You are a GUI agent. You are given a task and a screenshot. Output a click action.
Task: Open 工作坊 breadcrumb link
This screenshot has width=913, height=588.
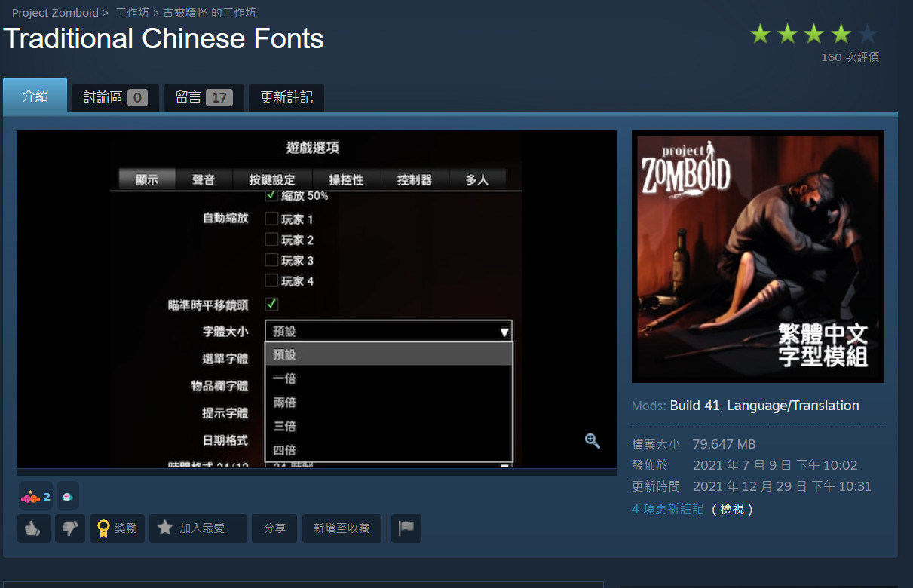[x=132, y=13]
